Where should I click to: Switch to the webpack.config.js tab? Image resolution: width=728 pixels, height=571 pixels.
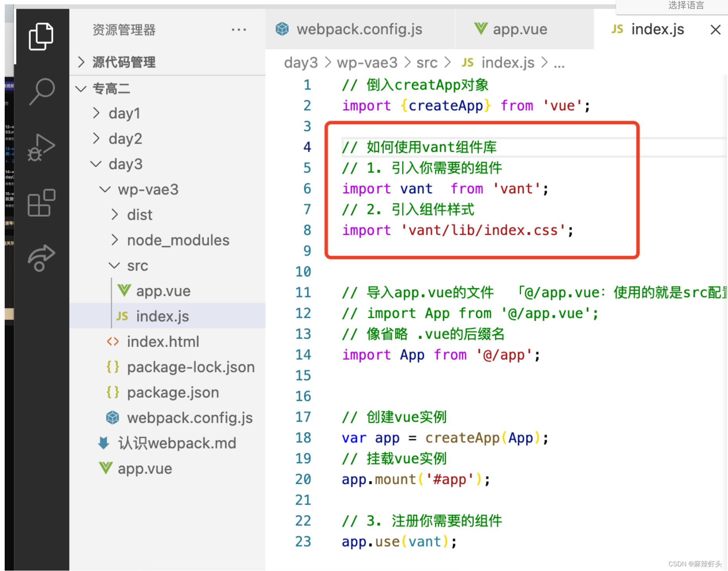(x=360, y=29)
